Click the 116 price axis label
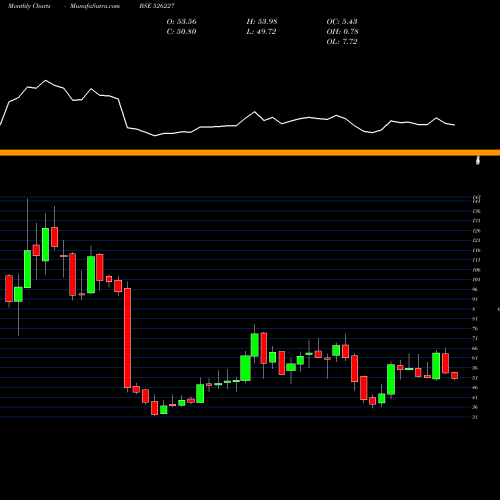The width and height of the screenshot is (500, 500). coord(477,250)
